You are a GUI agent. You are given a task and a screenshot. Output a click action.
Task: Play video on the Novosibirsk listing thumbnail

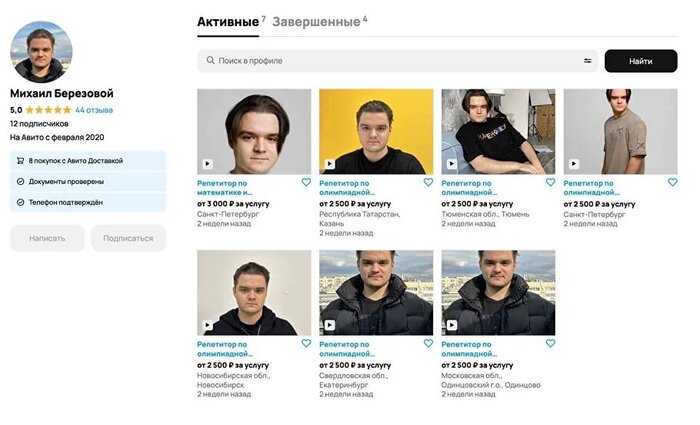coord(207,325)
